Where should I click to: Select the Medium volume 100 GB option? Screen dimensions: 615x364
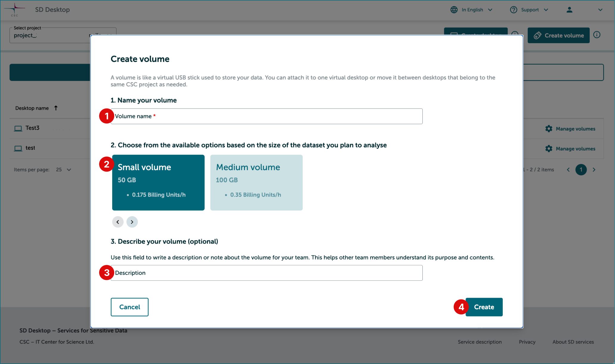pos(256,183)
